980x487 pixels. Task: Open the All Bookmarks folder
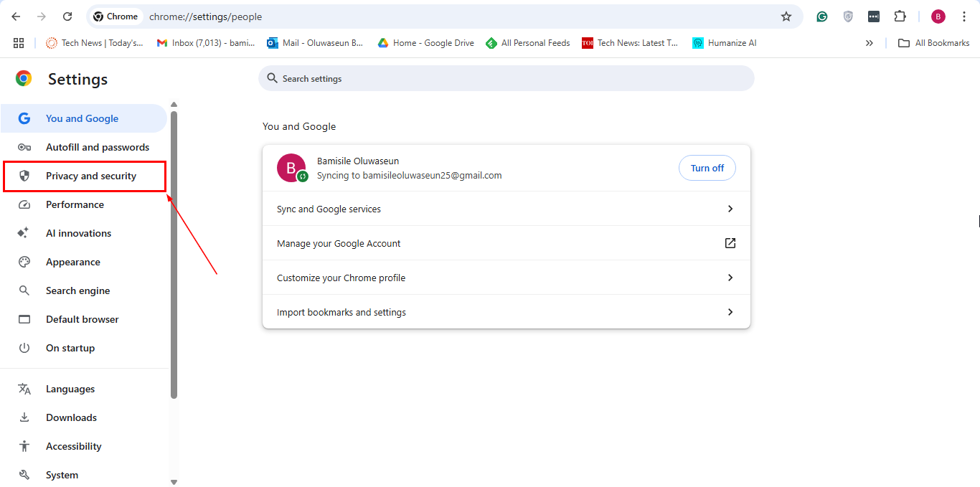[934, 43]
